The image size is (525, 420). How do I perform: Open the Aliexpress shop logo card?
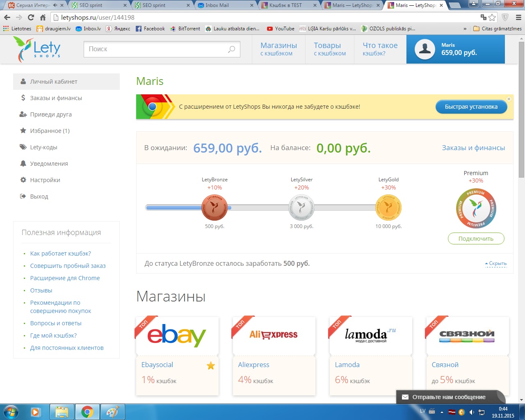[274, 336]
